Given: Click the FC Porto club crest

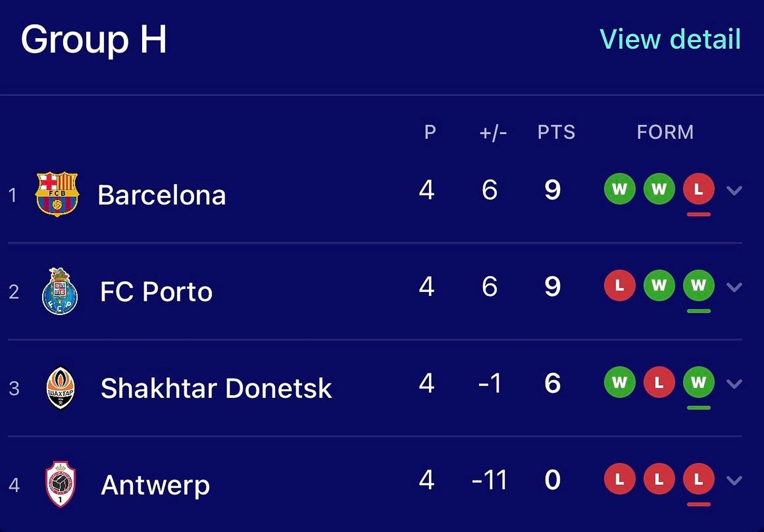Looking at the screenshot, I should click(x=60, y=291).
